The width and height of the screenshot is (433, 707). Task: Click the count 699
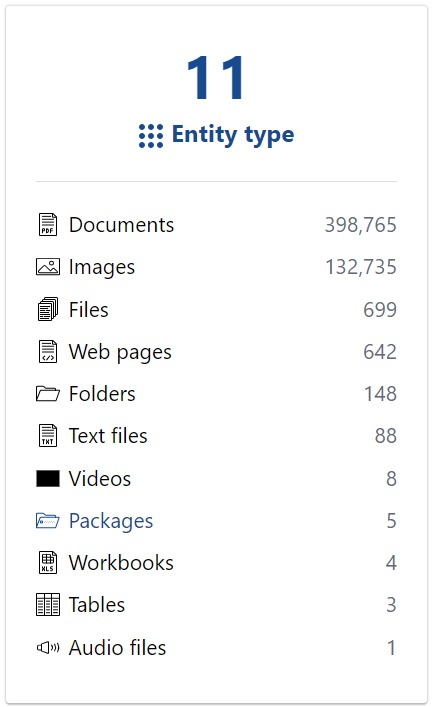click(x=380, y=309)
